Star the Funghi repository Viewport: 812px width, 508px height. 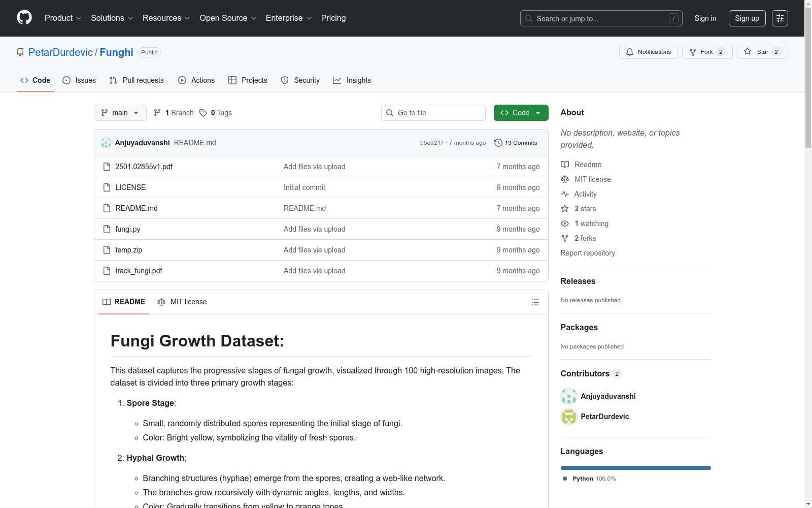click(x=762, y=52)
